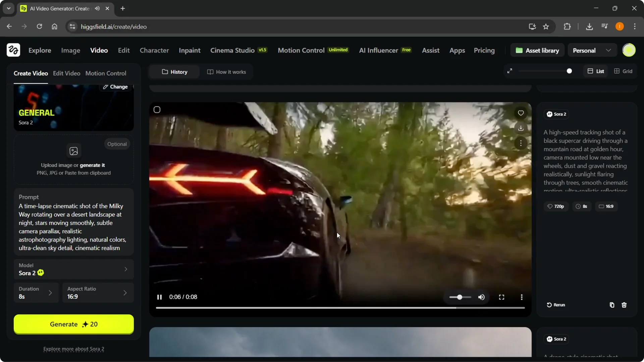The height and width of the screenshot is (362, 644).
Task: Expand the history panel with arrows icon
Action: tap(509, 71)
